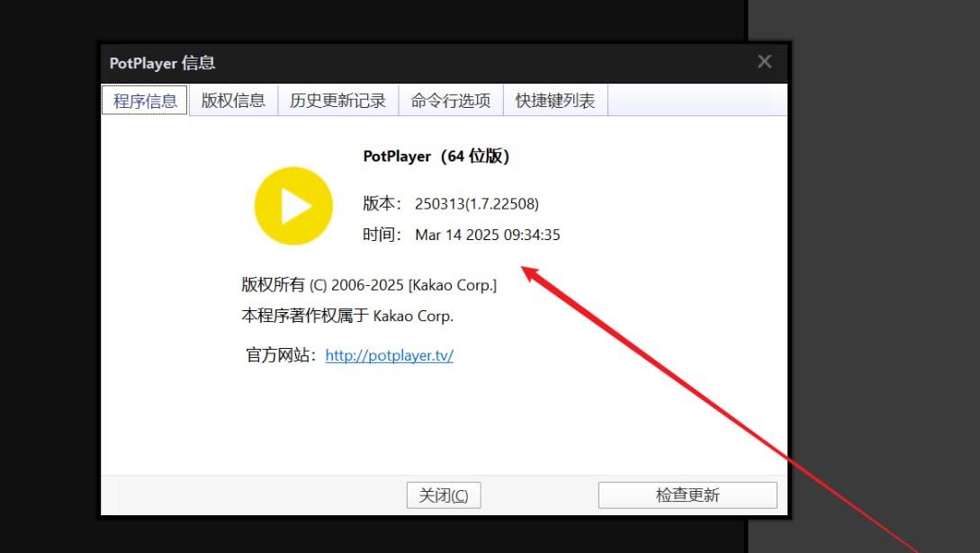Switch to the 程序信息 tab
Image resolution: width=980 pixels, height=553 pixels.
tap(145, 101)
